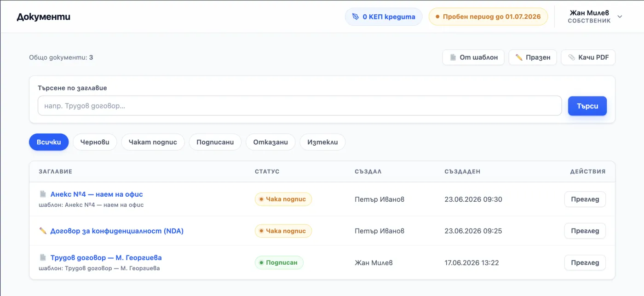Create a blank document with Празен button

533,57
